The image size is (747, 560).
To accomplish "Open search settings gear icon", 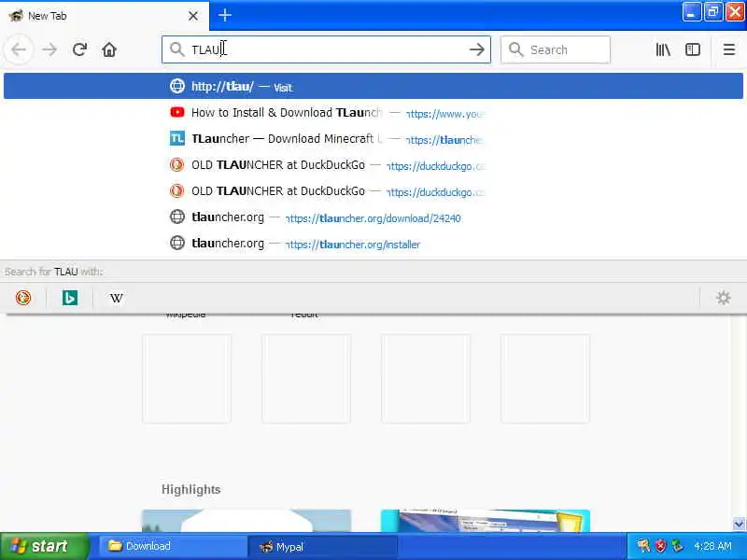I will [x=723, y=298].
